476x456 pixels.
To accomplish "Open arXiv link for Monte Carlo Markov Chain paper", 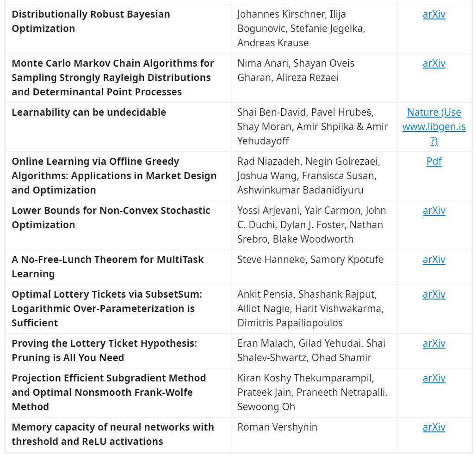I will (434, 63).
